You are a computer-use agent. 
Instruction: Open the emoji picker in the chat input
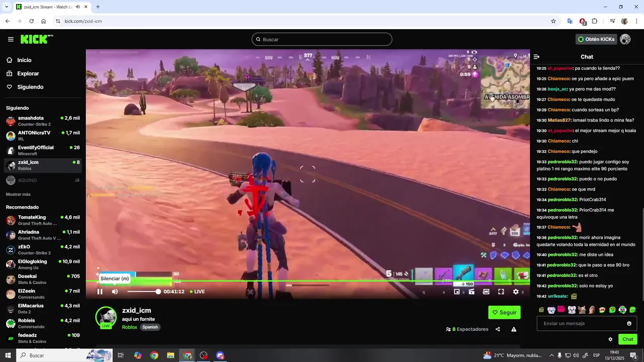point(629,323)
